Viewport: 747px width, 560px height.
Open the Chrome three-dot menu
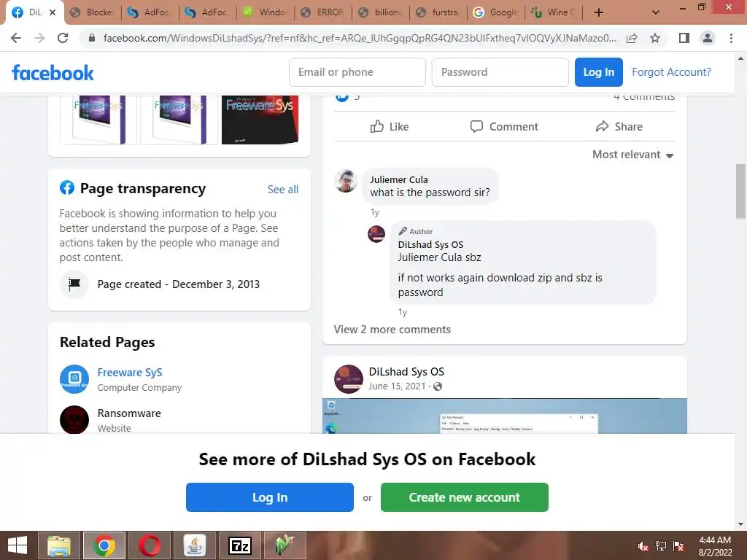731,38
